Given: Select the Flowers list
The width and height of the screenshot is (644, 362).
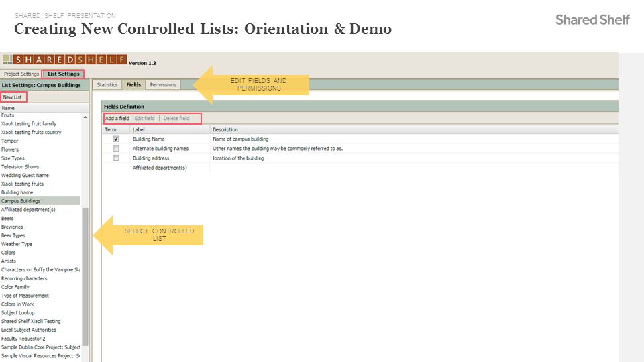Looking at the screenshot, I should [x=40, y=149].
